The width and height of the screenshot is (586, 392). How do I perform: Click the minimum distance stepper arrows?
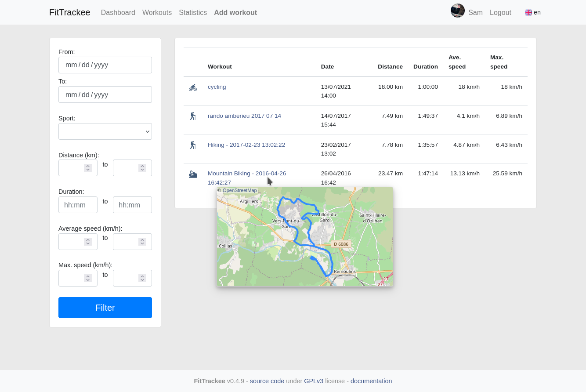click(88, 168)
